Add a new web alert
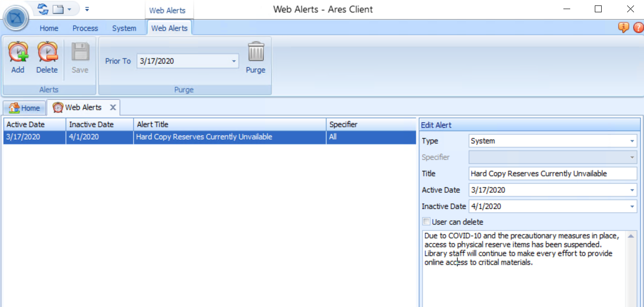Screen dimensions: 644x307 coord(18,57)
